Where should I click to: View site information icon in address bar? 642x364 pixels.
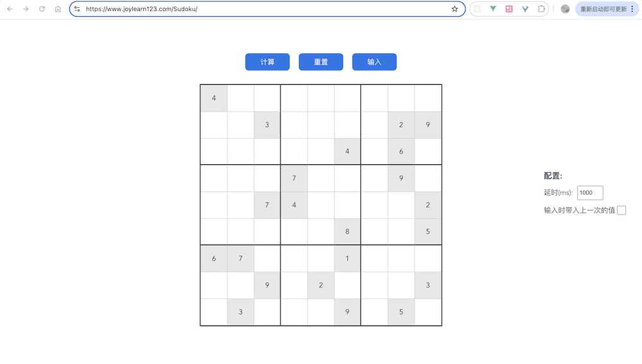click(x=77, y=9)
